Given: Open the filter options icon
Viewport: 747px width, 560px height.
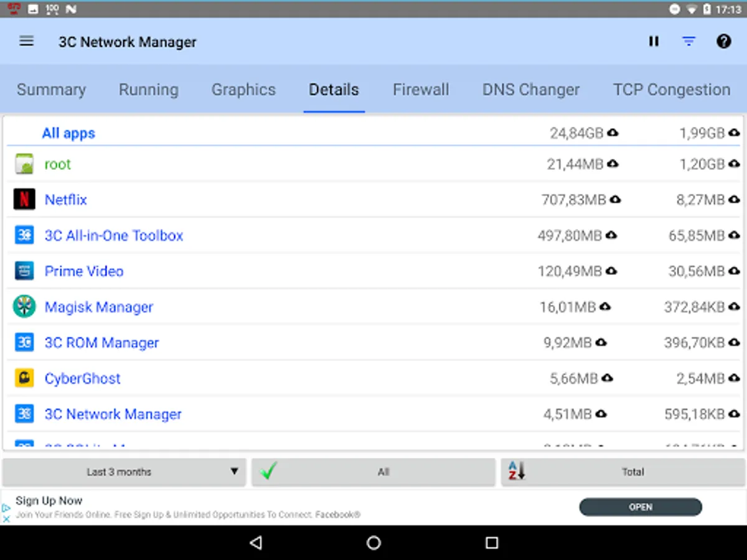Looking at the screenshot, I should [688, 42].
